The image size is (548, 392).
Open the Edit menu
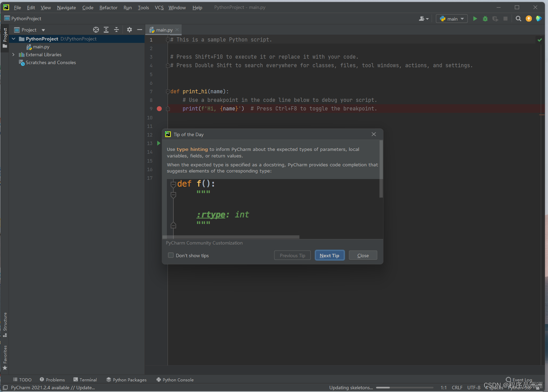tap(31, 8)
